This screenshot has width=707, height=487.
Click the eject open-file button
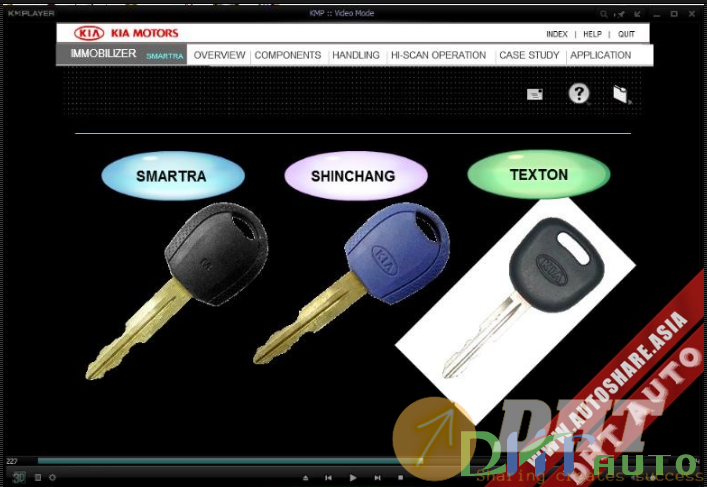[306, 478]
